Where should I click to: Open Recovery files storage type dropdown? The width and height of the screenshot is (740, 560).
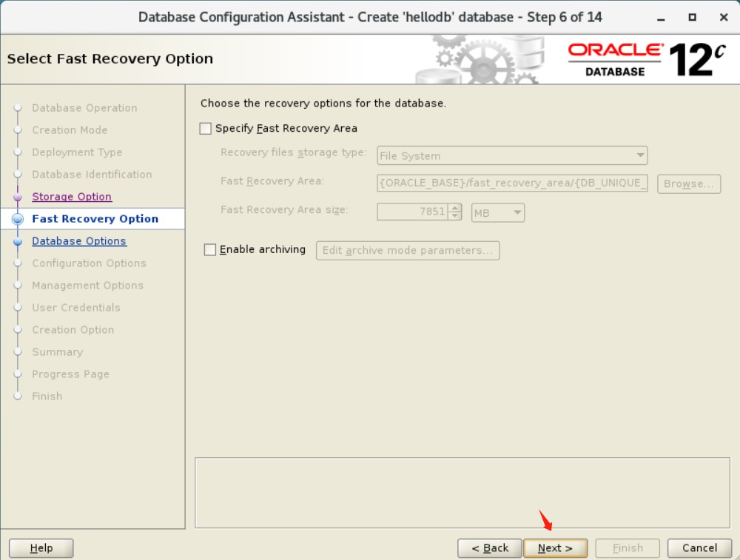point(512,155)
